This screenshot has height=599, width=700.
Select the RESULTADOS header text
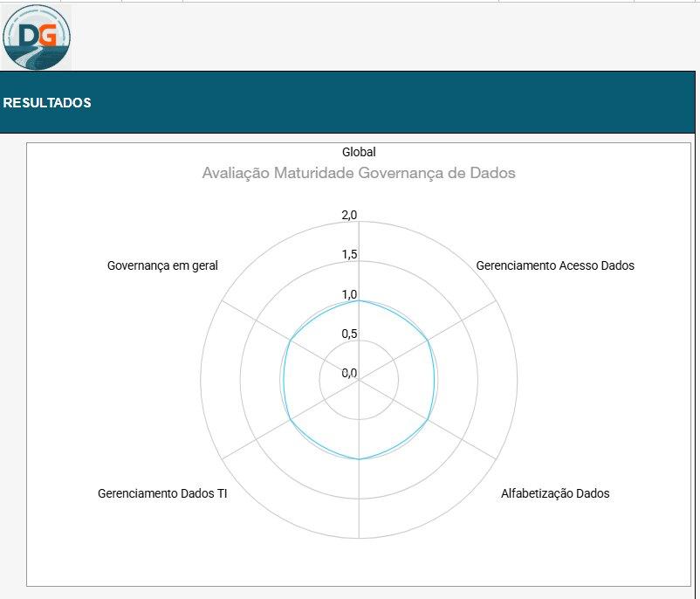tap(47, 103)
